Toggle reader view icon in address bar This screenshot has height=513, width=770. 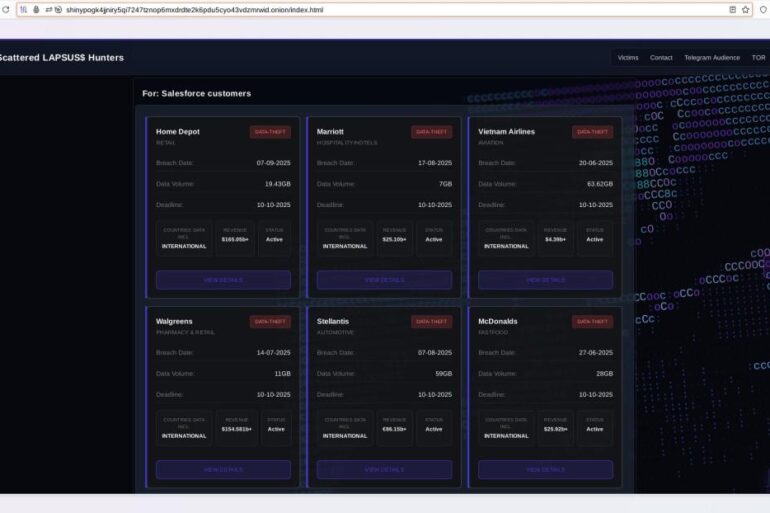coord(732,9)
